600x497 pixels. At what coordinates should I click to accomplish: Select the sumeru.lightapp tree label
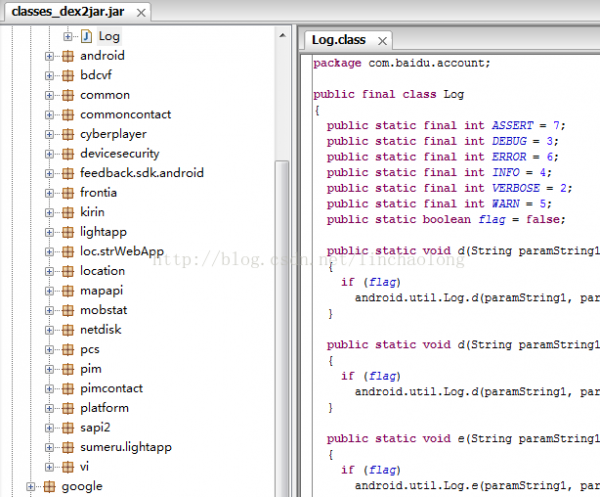tap(126, 447)
